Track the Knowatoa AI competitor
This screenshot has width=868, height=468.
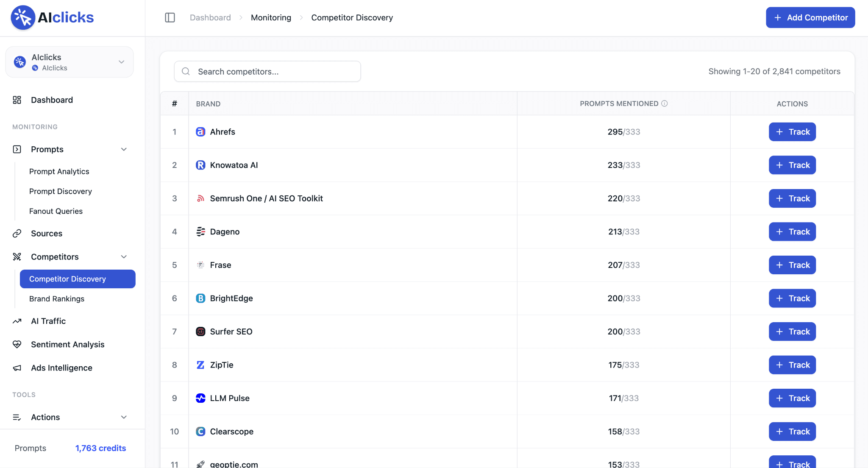pyautogui.click(x=792, y=165)
